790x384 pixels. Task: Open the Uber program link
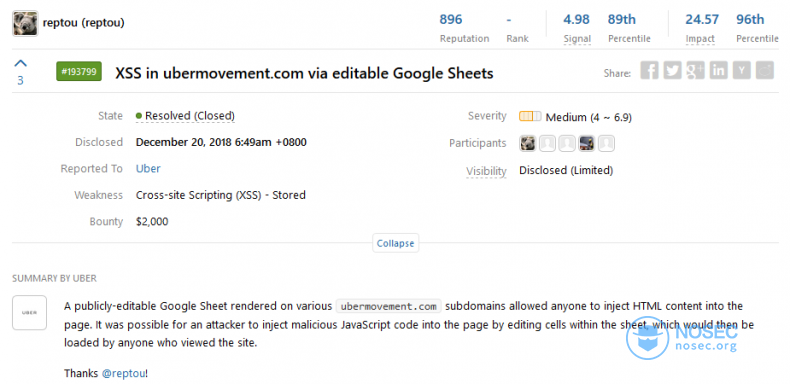(x=148, y=169)
